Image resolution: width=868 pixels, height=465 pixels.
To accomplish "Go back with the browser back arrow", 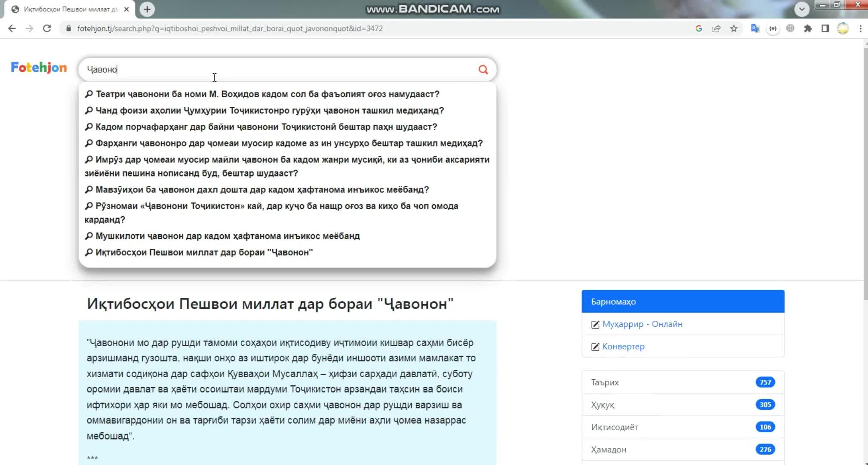I will point(12,28).
